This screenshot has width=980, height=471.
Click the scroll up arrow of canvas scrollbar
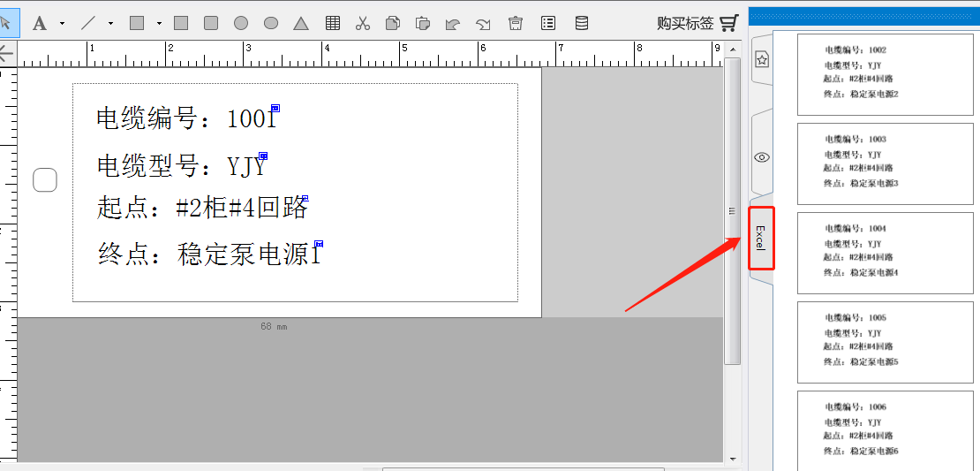tap(732, 49)
